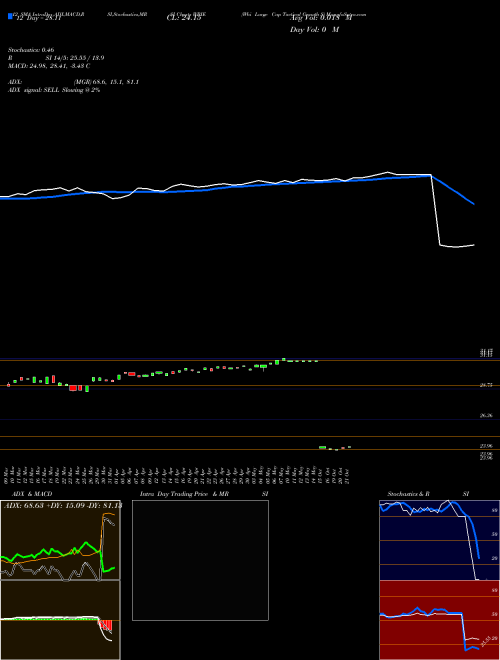Click the 'ADX & MACD' panel title
This screenshot has width=500, height=660.
click(32, 494)
